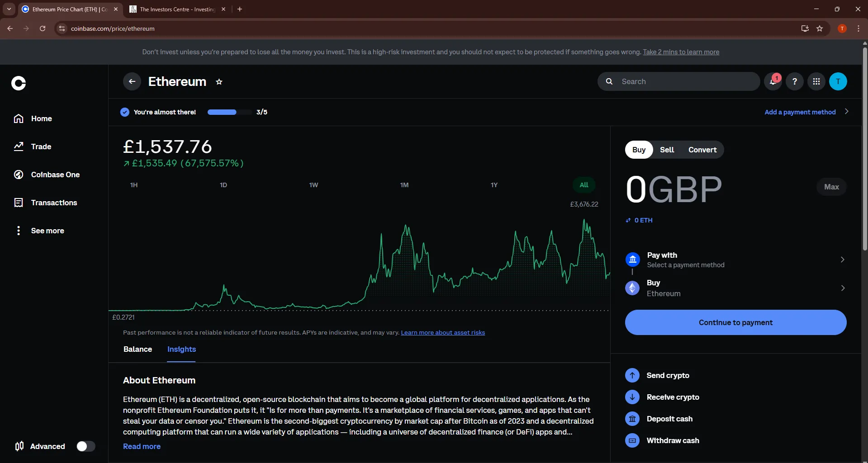This screenshot has width=868, height=463.
Task: Open the Transactions page
Action: (45, 203)
